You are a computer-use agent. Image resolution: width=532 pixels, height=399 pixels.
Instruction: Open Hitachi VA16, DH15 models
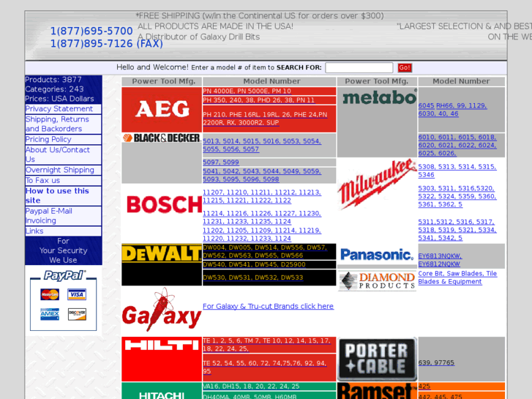pos(251,387)
